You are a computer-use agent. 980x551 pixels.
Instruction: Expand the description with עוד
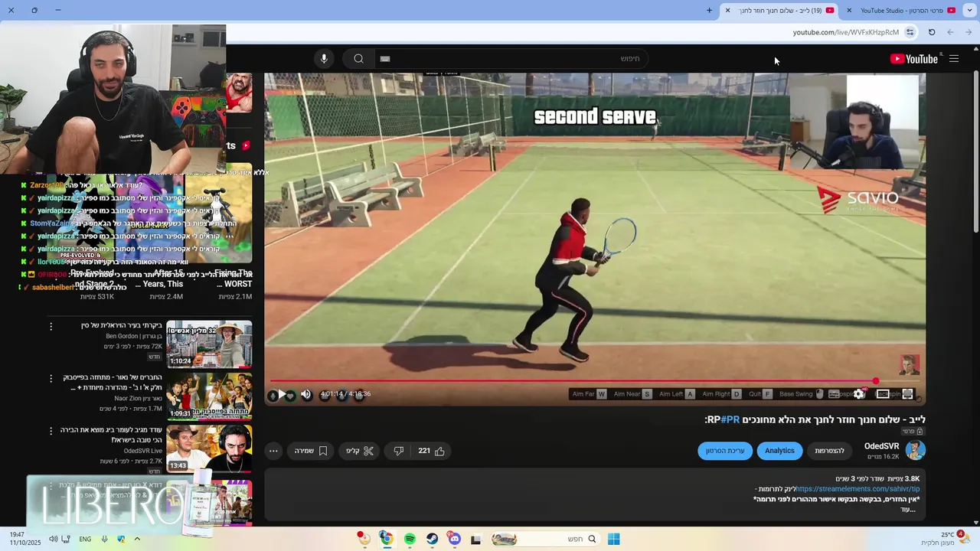tap(908, 510)
